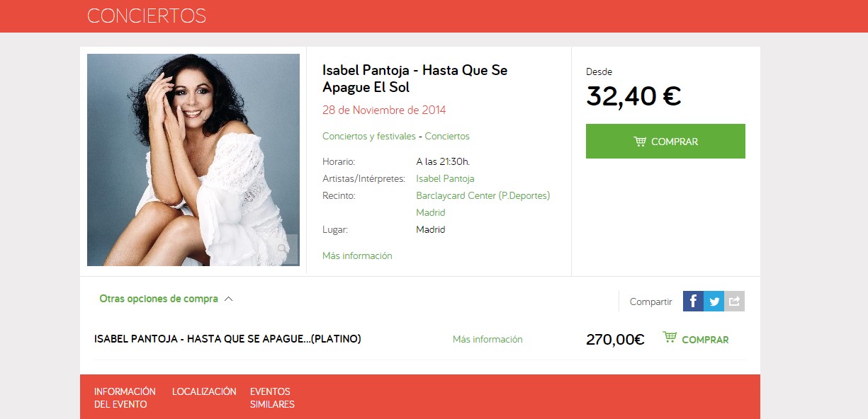Click the cart icon in the green Comprar button
Image resolution: width=868 pixels, height=419 pixels.
click(640, 142)
